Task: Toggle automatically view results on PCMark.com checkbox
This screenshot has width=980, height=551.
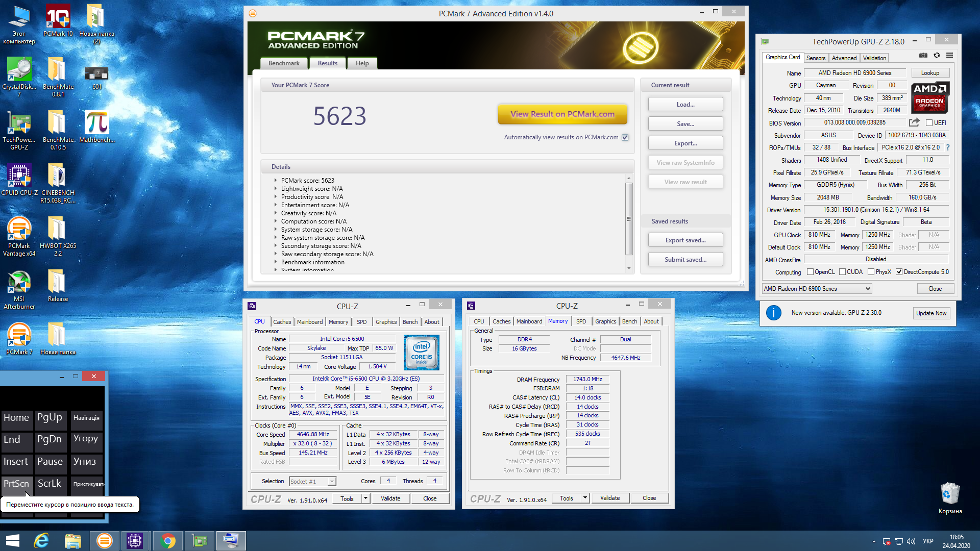Action: point(625,137)
